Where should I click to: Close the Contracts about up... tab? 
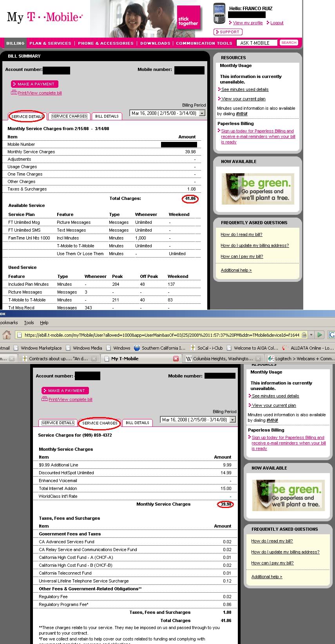pos(94,359)
